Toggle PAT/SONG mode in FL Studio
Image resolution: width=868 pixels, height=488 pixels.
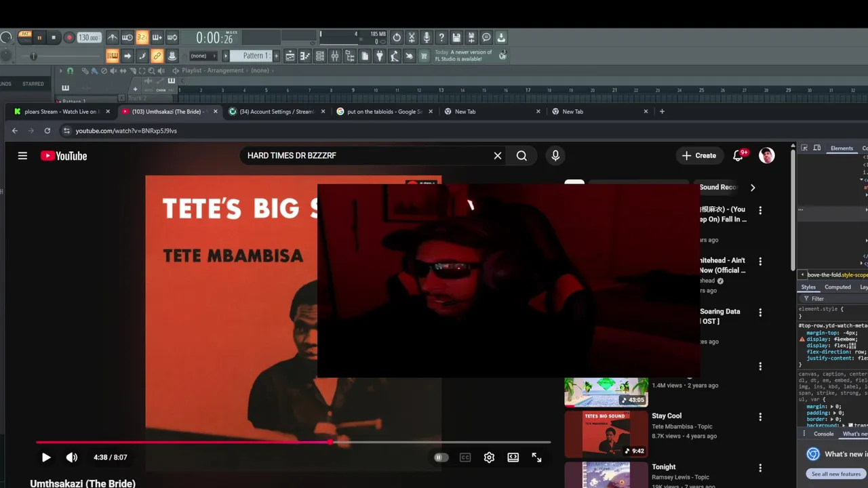pos(25,37)
